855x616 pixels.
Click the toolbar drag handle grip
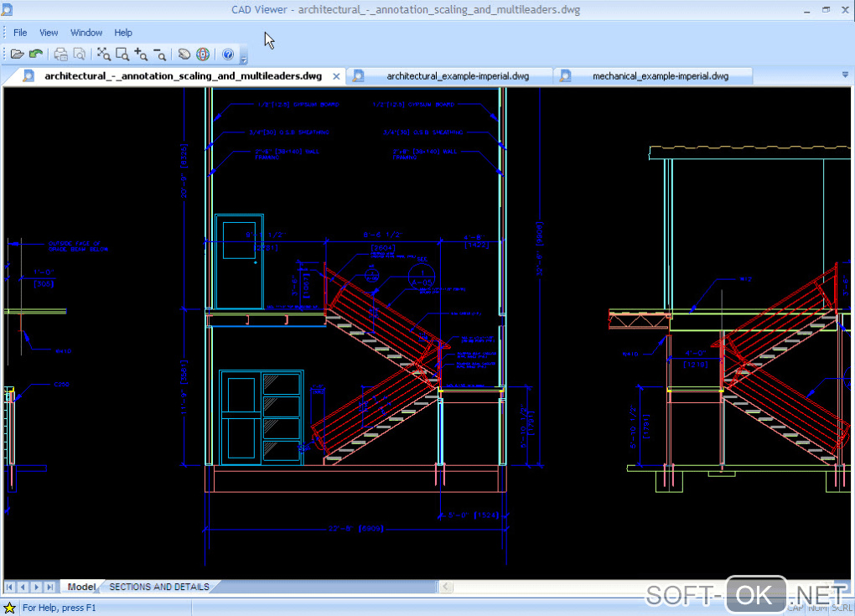click(4, 54)
